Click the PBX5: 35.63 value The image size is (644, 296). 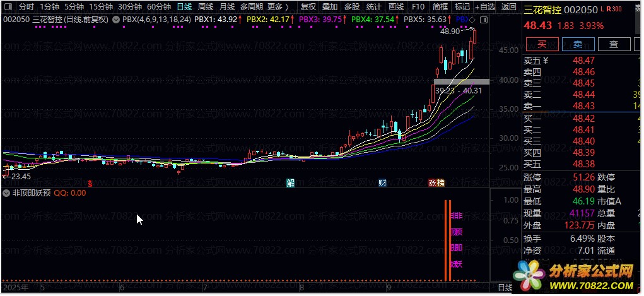tap(426, 20)
